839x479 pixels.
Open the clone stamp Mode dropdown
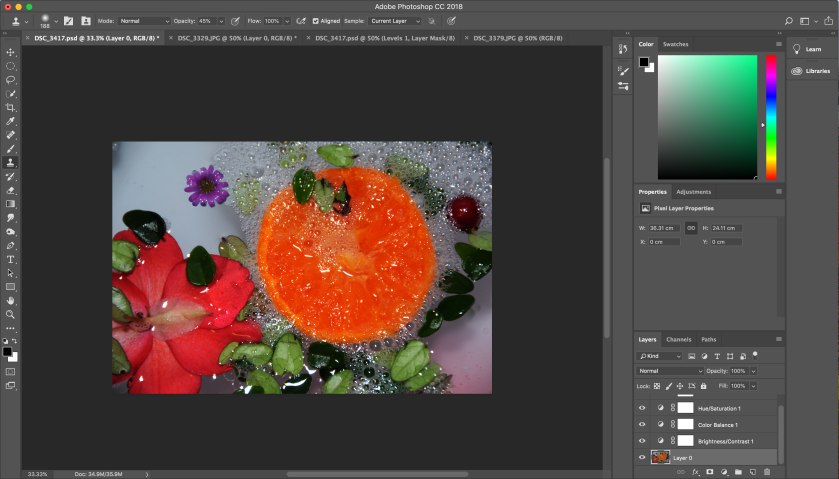coord(144,20)
